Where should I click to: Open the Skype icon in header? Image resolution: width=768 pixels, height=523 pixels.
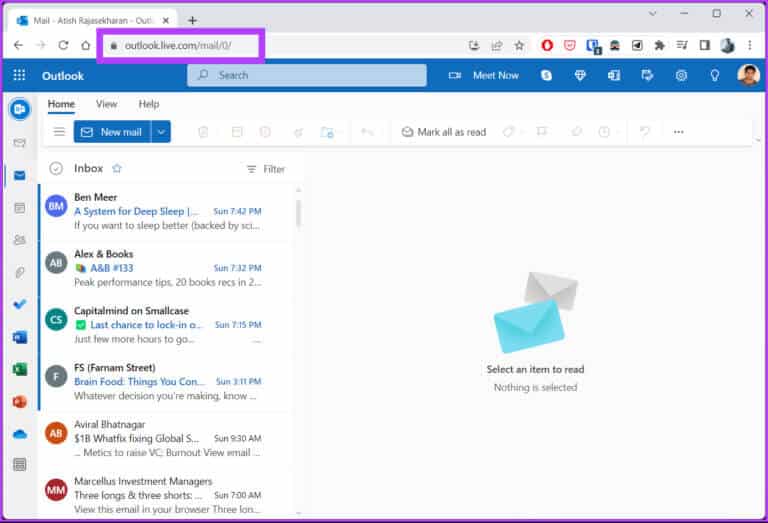[546, 75]
